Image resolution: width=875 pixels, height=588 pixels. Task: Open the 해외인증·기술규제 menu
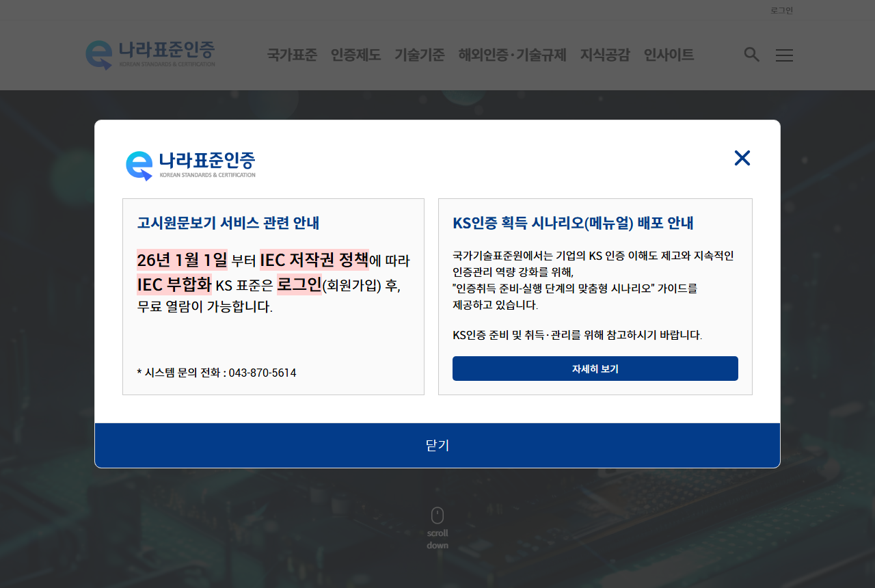click(x=513, y=55)
